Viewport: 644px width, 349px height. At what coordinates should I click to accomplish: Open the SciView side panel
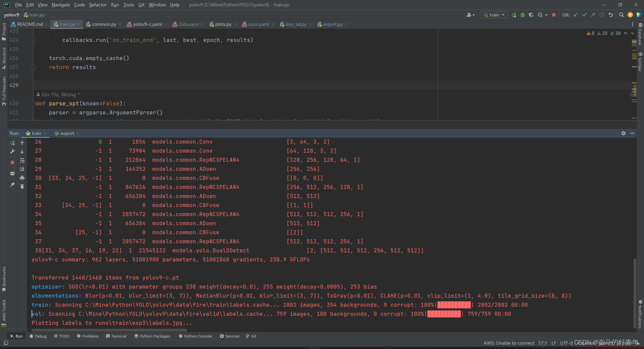pyautogui.click(x=640, y=61)
